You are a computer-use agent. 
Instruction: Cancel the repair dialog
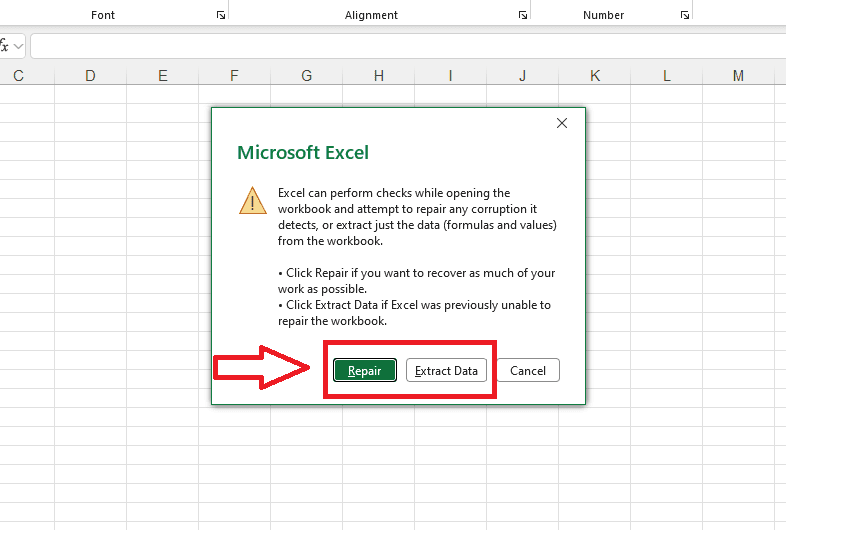527,370
